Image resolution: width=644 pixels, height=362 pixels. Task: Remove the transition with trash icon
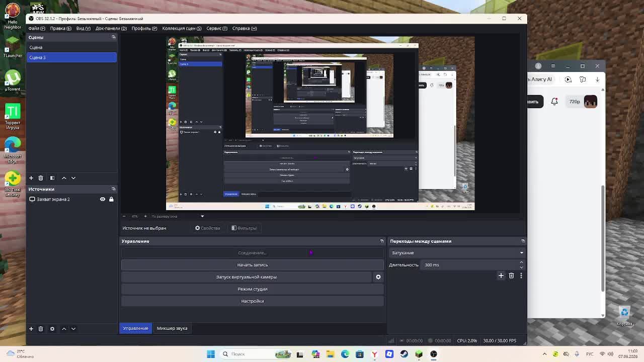coord(511,276)
